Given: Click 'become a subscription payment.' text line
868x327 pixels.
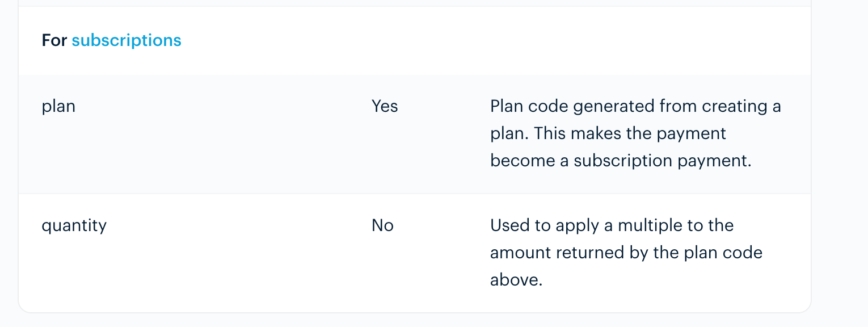Looking at the screenshot, I should point(621,161).
